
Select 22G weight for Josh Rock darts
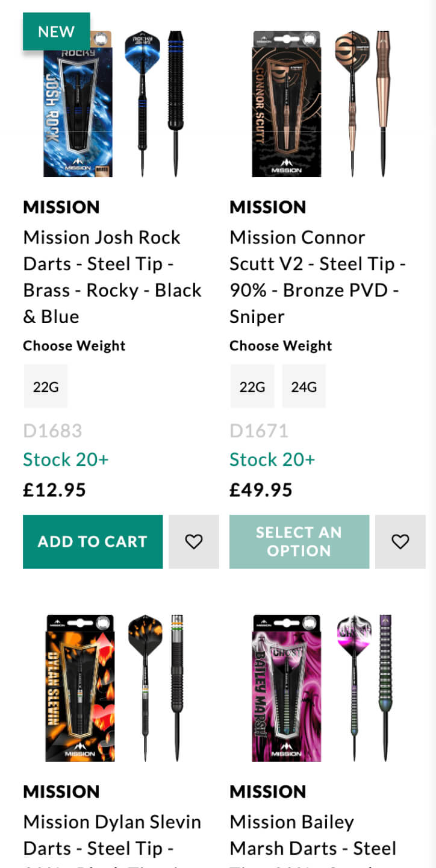tap(46, 386)
